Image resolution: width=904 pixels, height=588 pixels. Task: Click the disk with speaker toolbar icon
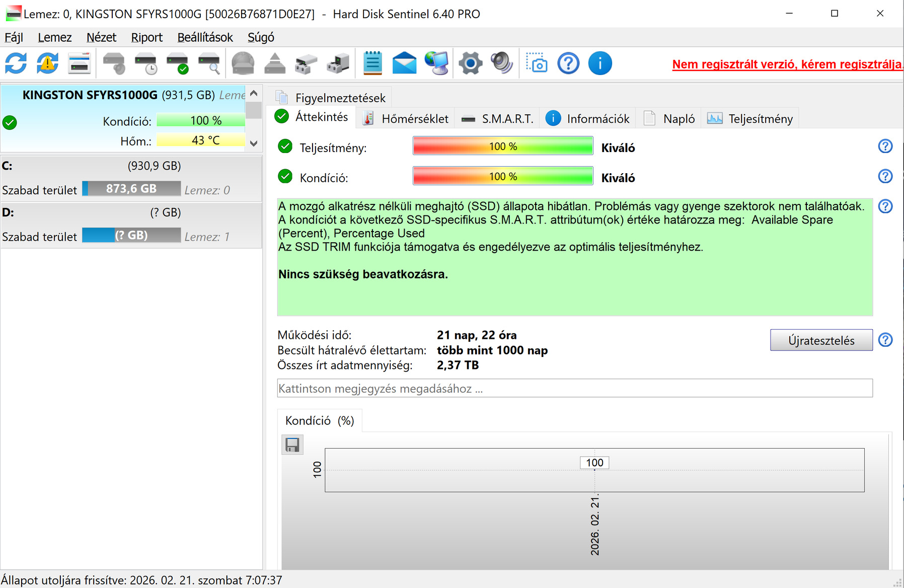[x=114, y=63]
